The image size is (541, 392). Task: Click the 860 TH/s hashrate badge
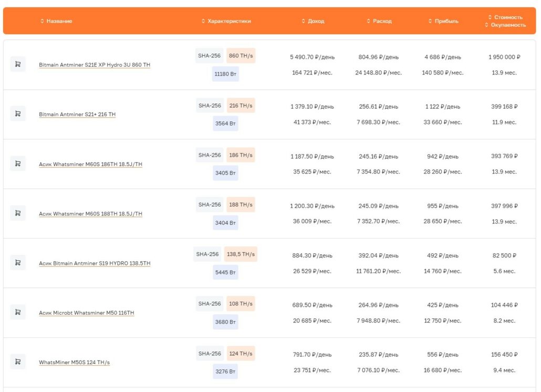pyautogui.click(x=241, y=56)
